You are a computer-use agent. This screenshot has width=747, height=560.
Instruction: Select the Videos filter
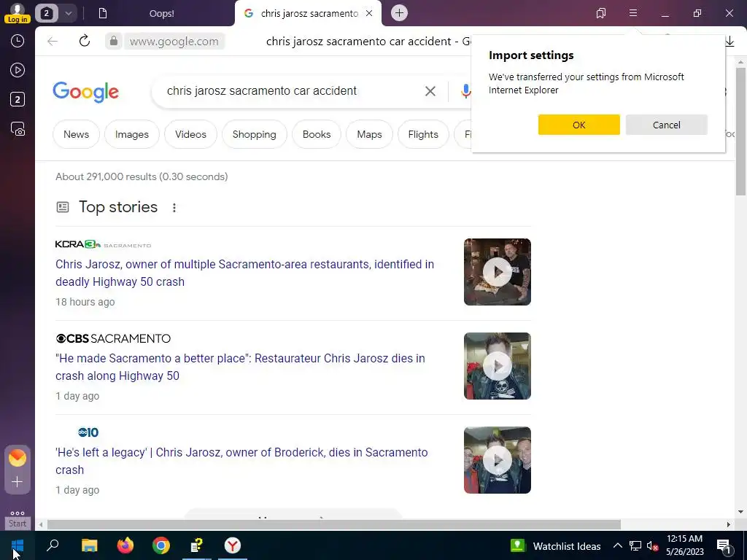[190, 134]
